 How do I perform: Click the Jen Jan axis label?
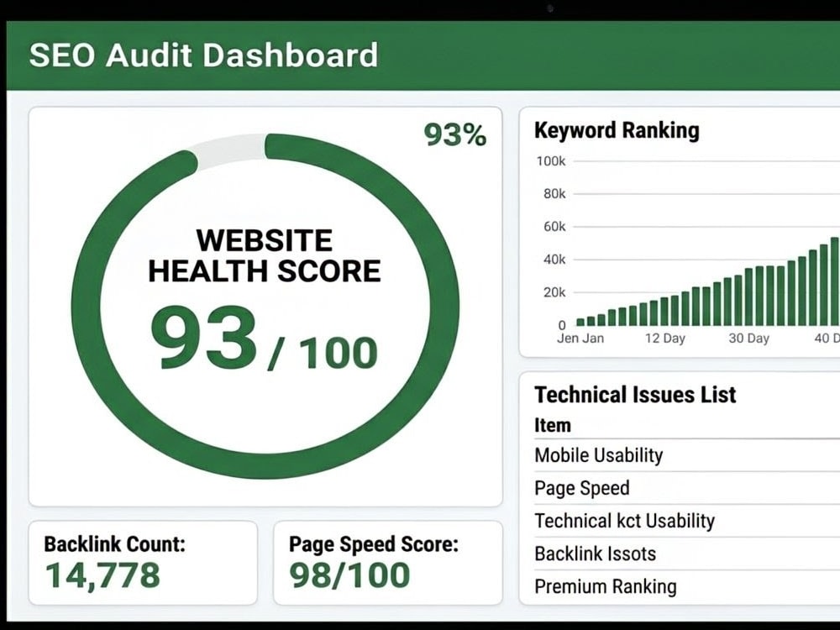(x=580, y=338)
